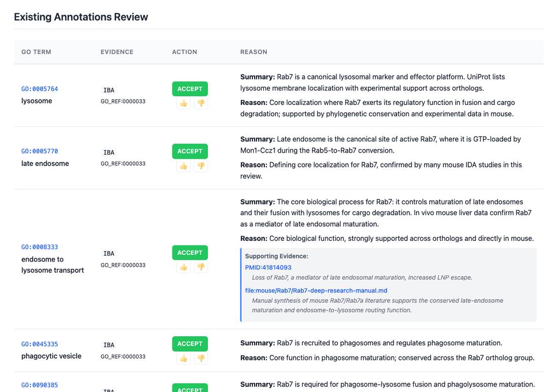Thumbs up the lysosome annotation
This screenshot has width=558, height=392.
click(183, 103)
